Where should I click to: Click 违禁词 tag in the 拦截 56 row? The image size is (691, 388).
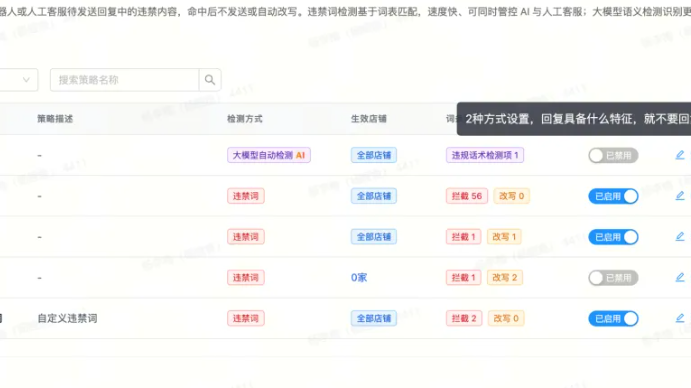(245, 196)
